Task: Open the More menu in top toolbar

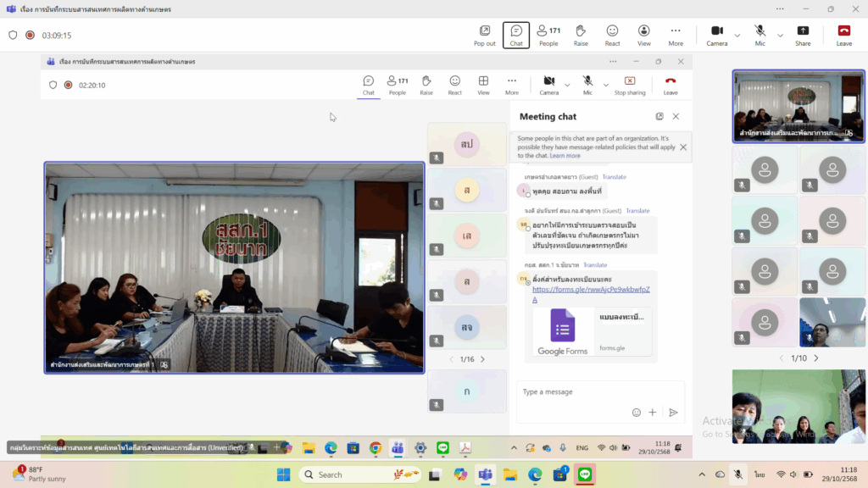Action: 676,35
